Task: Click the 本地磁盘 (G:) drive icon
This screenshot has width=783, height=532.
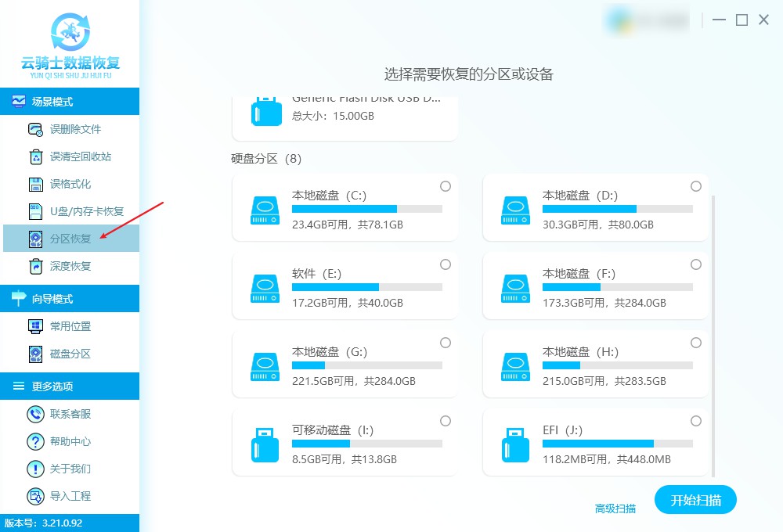Action: coord(265,367)
